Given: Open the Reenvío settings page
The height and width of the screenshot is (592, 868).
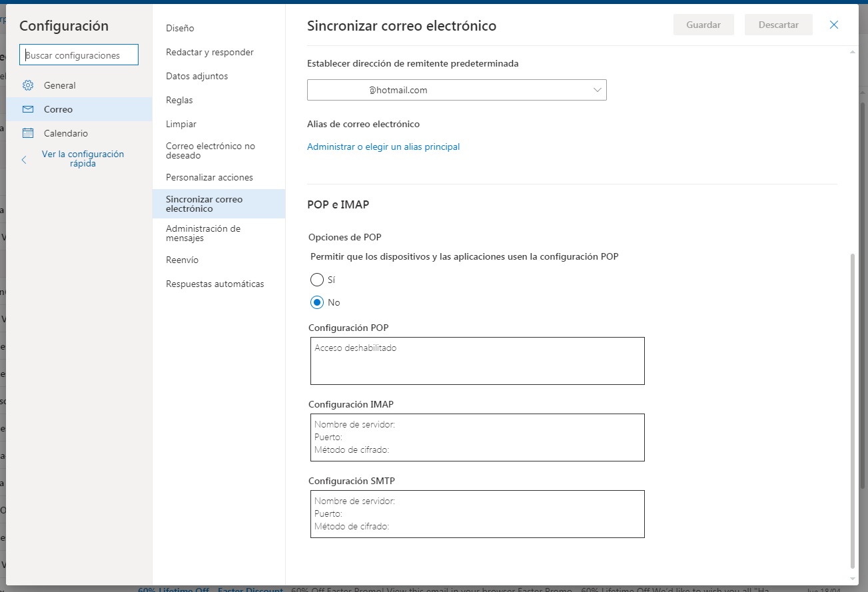Looking at the screenshot, I should 182,260.
